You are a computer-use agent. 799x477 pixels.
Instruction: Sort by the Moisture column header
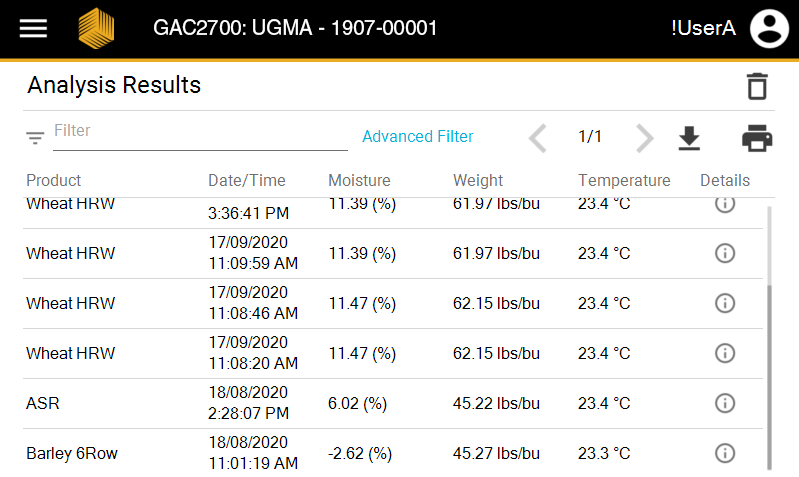click(359, 180)
